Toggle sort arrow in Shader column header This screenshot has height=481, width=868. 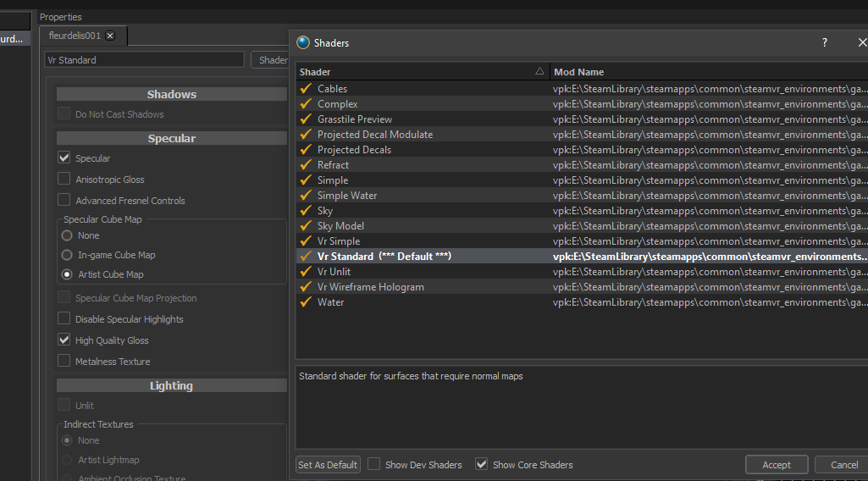(539, 71)
